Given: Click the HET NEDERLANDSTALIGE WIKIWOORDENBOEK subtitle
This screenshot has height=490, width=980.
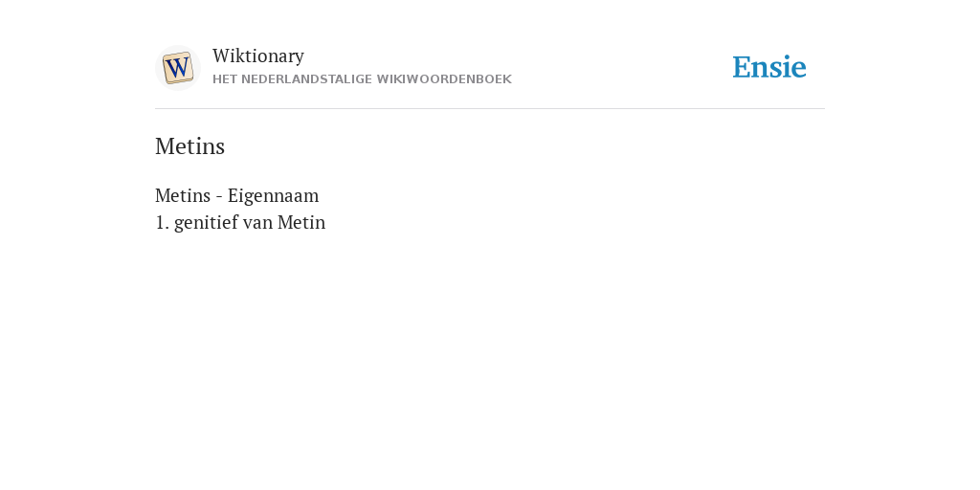Looking at the screenshot, I should click(362, 79).
